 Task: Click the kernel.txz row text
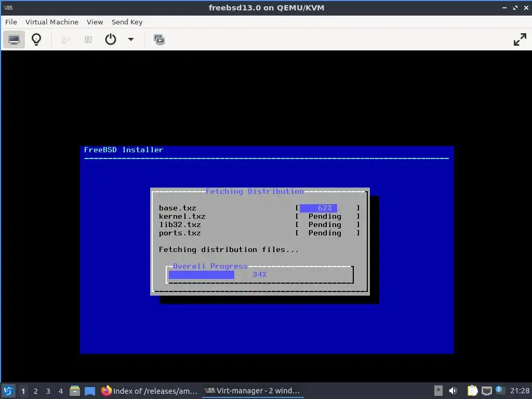[x=182, y=217]
